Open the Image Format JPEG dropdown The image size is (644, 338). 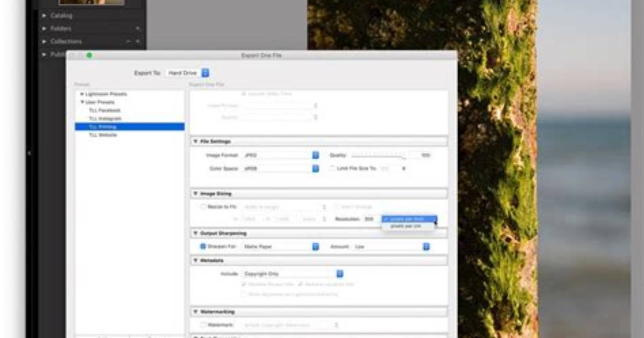tap(281, 155)
